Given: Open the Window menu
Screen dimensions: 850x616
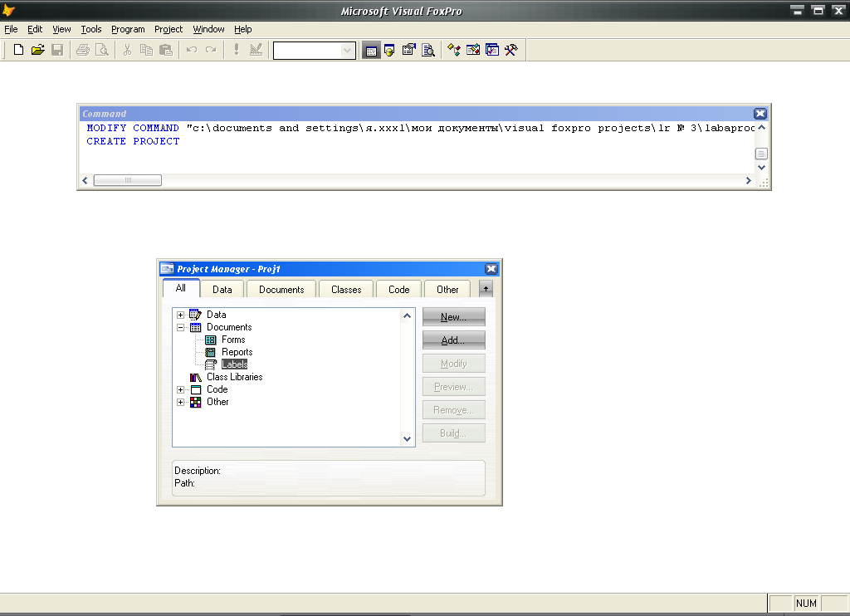Looking at the screenshot, I should coord(208,29).
